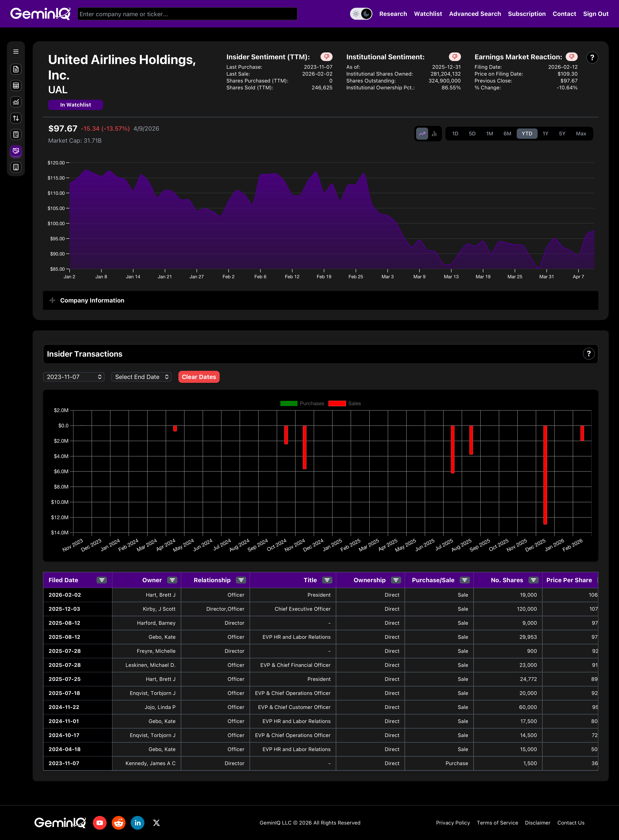Switch to line chart view
The width and height of the screenshot is (619, 840).
pos(422,134)
